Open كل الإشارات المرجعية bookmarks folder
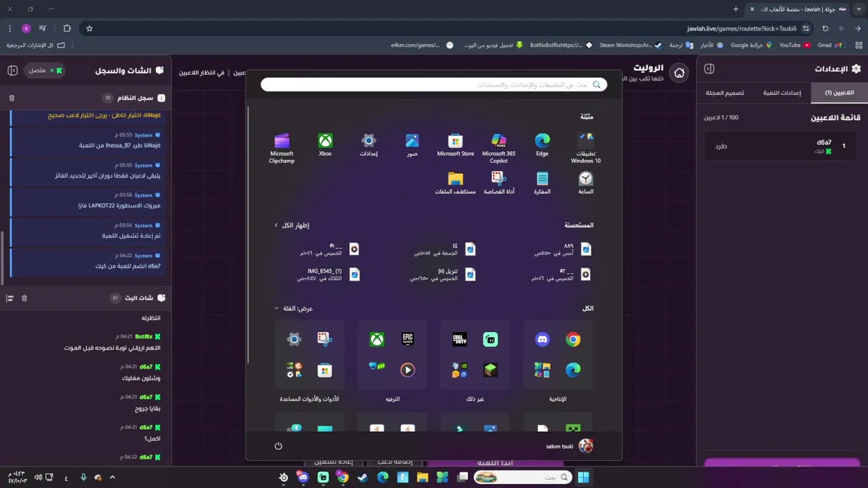868x488 pixels. (x=35, y=45)
